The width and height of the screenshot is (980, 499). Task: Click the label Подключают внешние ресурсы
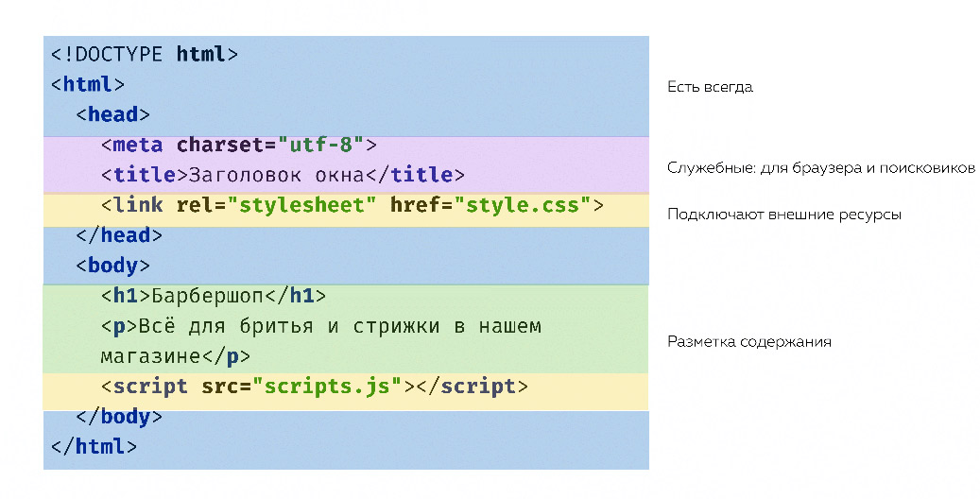784,215
